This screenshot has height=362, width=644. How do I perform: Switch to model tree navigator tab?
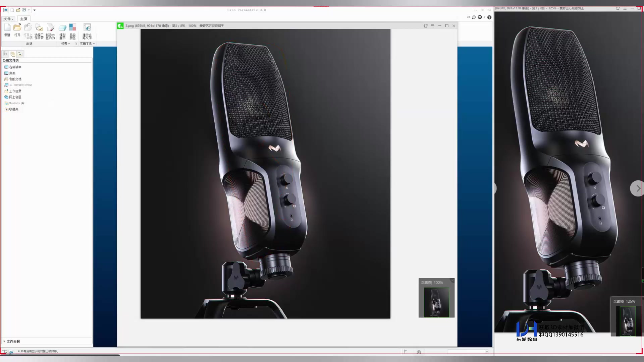point(5,54)
